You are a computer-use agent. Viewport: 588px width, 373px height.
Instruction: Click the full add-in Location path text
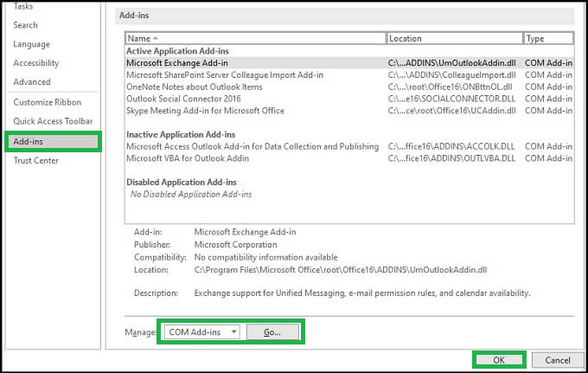(x=341, y=270)
